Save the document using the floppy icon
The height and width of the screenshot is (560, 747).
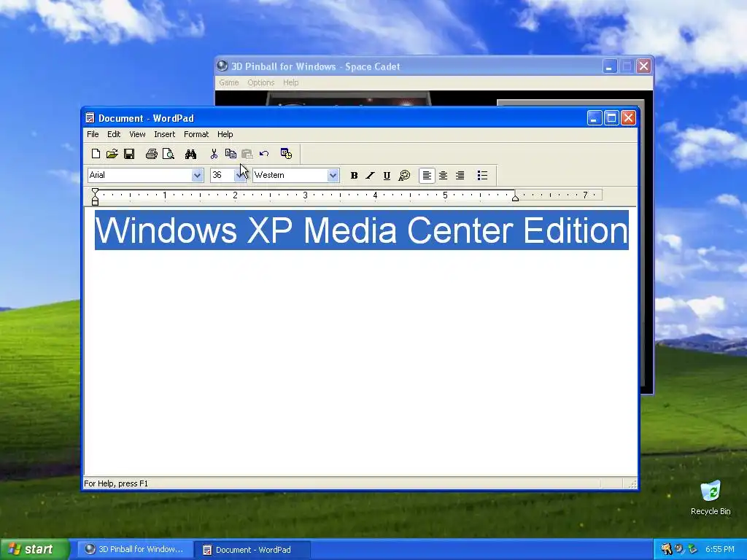tap(129, 154)
